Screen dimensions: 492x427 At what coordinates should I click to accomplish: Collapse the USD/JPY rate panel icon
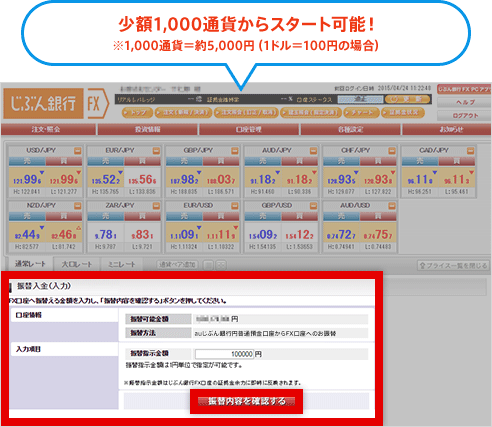[78, 151]
